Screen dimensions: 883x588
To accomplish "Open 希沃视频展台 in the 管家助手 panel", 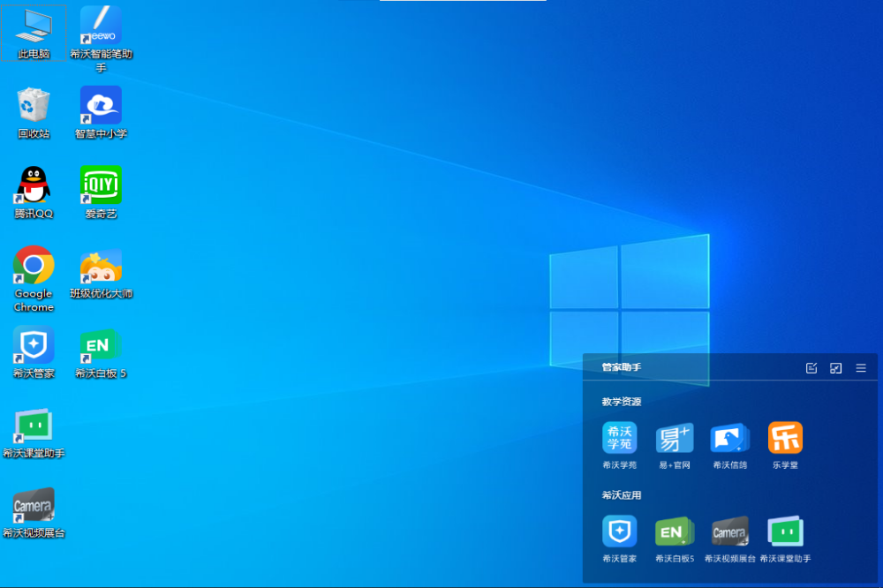I will [730, 539].
